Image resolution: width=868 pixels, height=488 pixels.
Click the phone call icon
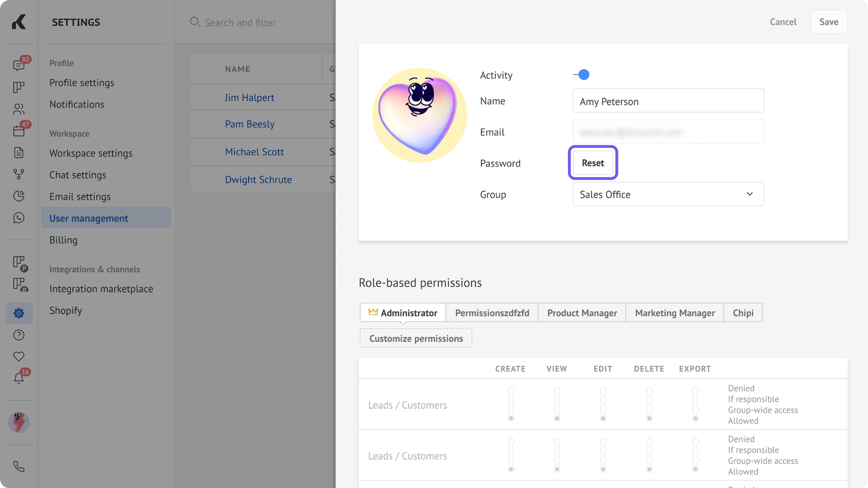point(19,466)
